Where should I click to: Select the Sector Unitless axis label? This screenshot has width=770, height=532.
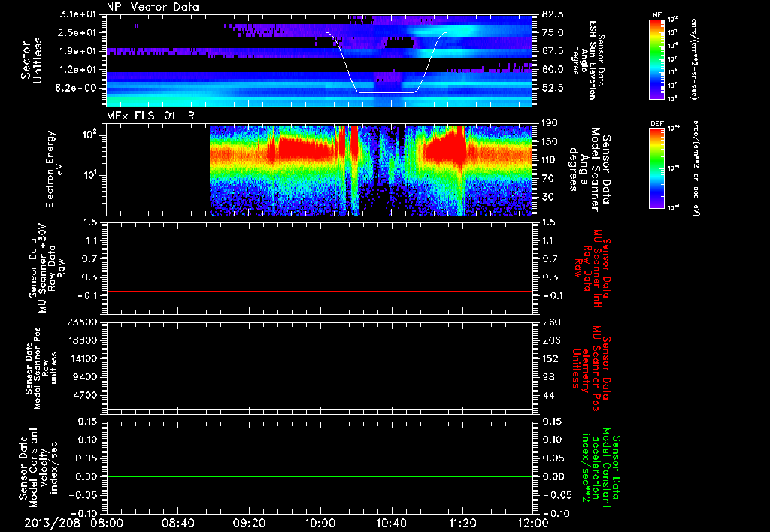[32, 60]
